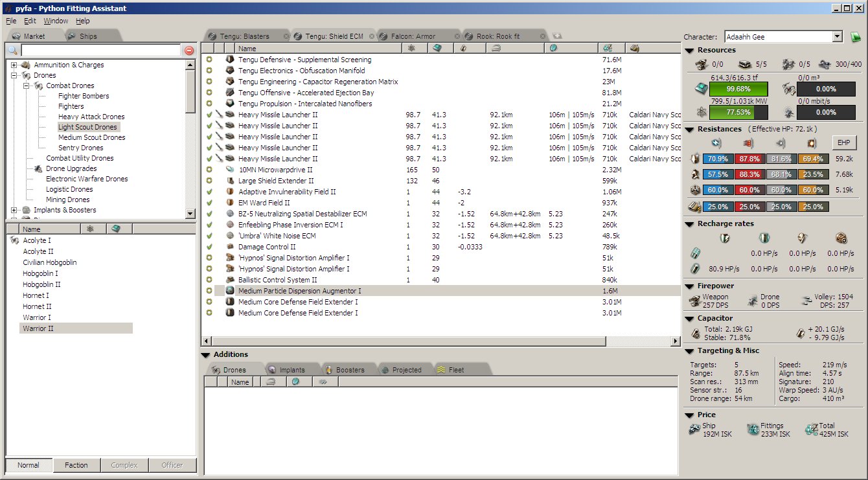
Task: Click the market search magnifier icon
Action: pyautogui.click(x=12, y=51)
